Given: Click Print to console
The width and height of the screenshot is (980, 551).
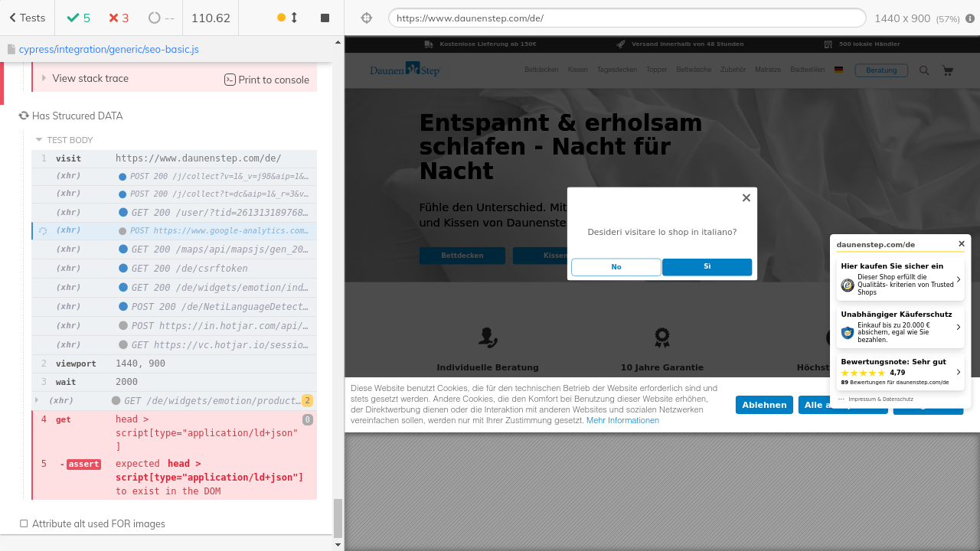Looking at the screenshot, I should point(266,80).
